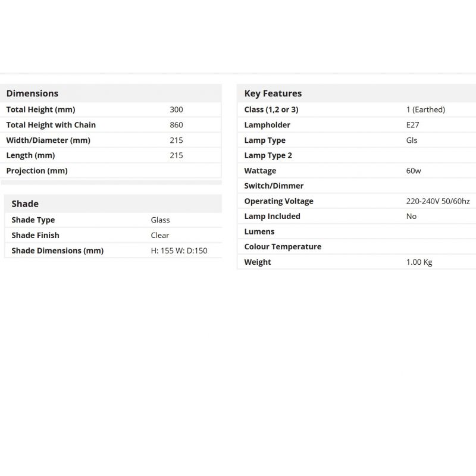
Task: Select the Weight value 1.00 Kg
Action: pyautogui.click(x=419, y=262)
